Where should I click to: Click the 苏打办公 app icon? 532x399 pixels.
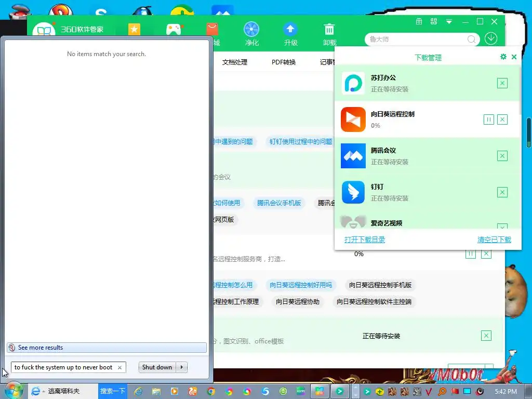click(353, 83)
